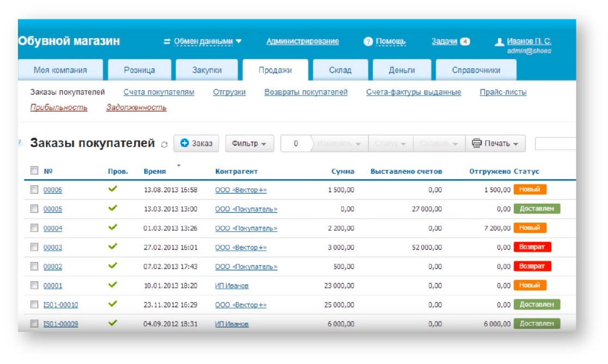Click the exchange arrows icon before Обмен данными
The image size is (608, 364).
pos(167,41)
